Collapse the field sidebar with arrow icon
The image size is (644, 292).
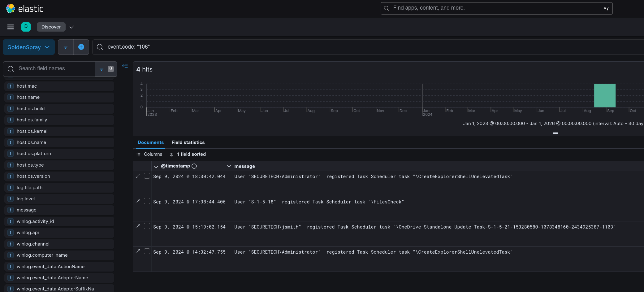coord(125,66)
